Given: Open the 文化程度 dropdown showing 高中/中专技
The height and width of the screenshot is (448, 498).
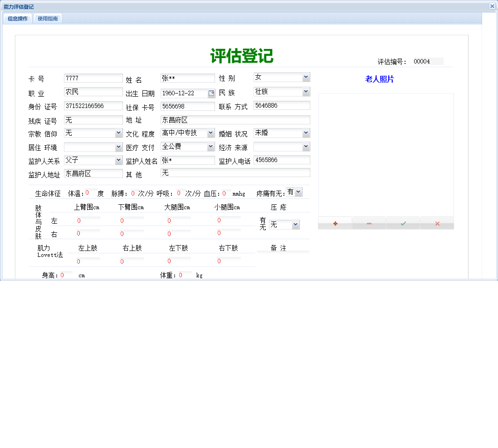Looking at the screenshot, I should click(x=210, y=133).
